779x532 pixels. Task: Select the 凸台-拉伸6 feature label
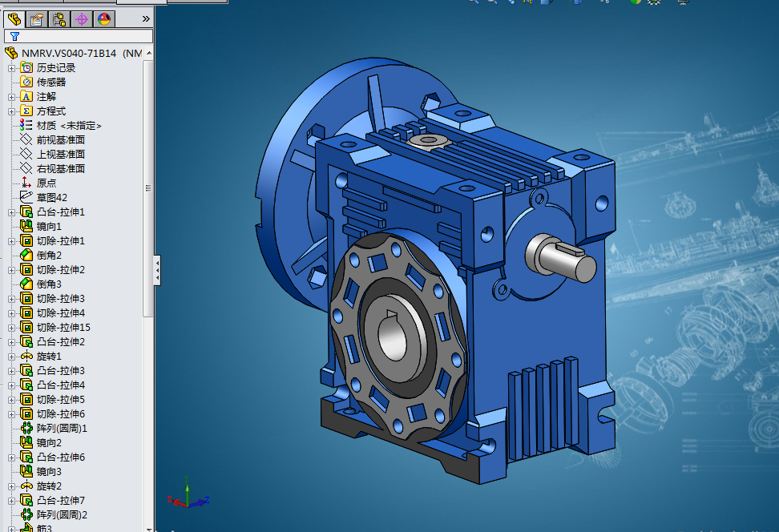click(61, 457)
